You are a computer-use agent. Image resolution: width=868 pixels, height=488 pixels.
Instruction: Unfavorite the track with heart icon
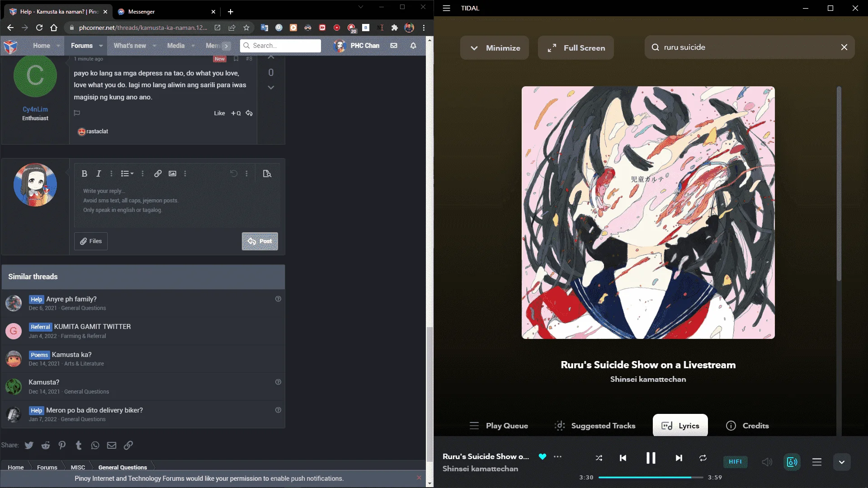point(542,457)
